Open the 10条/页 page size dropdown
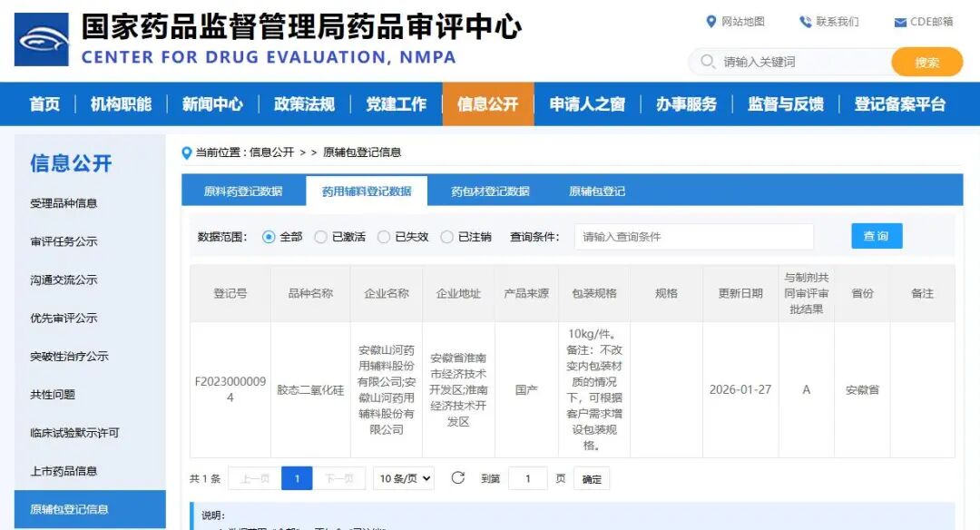Screen dimensions: 980x530 pyautogui.click(x=403, y=478)
